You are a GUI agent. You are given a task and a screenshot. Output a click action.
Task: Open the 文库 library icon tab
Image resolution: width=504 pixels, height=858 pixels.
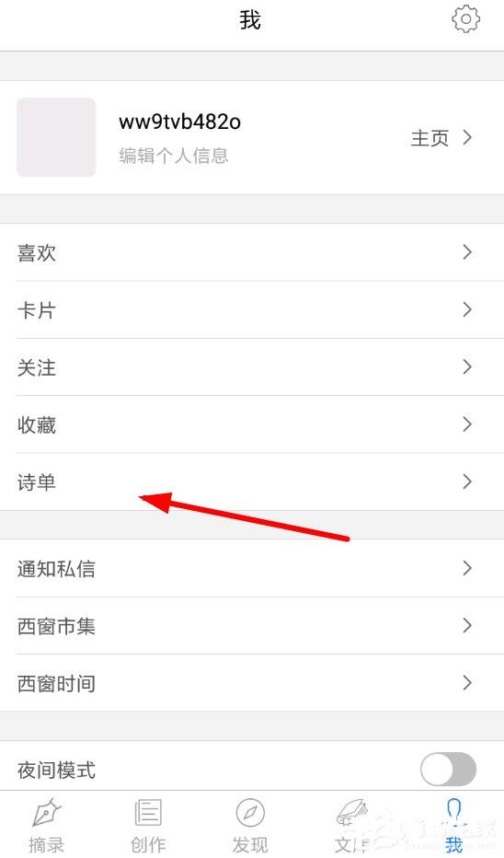point(352,813)
